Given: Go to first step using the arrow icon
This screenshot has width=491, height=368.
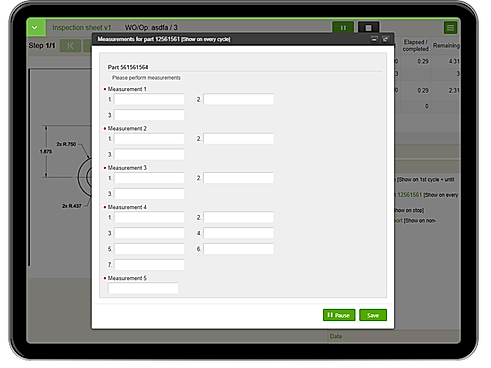Looking at the screenshot, I should [x=70, y=46].
